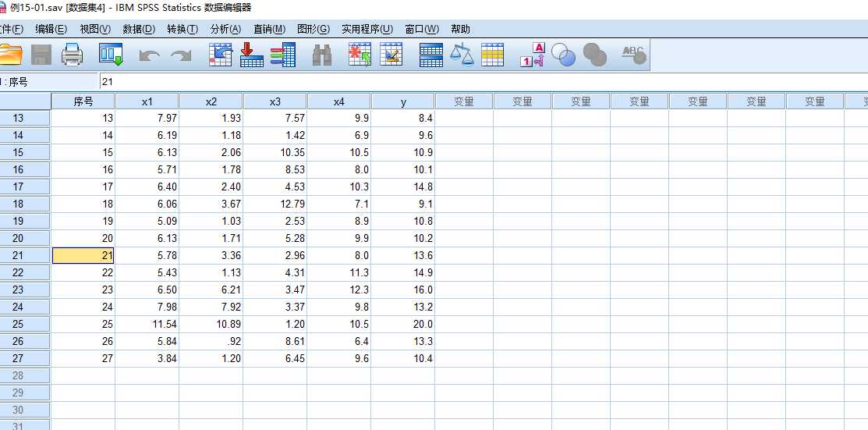Click the Use variable sets circles icon
Screen dimensions: 868x430
pos(564,55)
